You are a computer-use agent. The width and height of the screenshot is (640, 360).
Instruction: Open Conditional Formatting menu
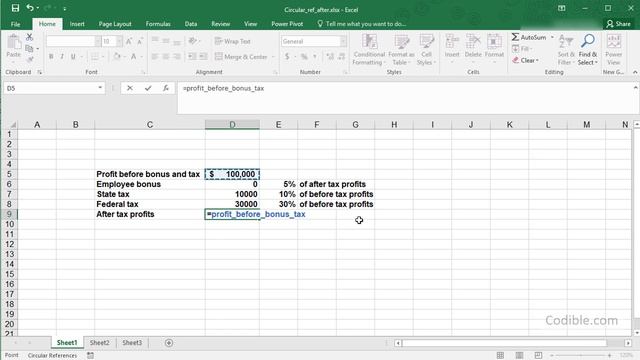[x=369, y=50]
